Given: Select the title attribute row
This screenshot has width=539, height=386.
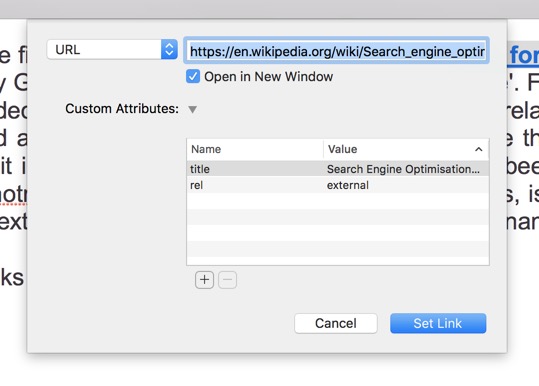Looking at the screenshot, I should (x=338, y=169).
